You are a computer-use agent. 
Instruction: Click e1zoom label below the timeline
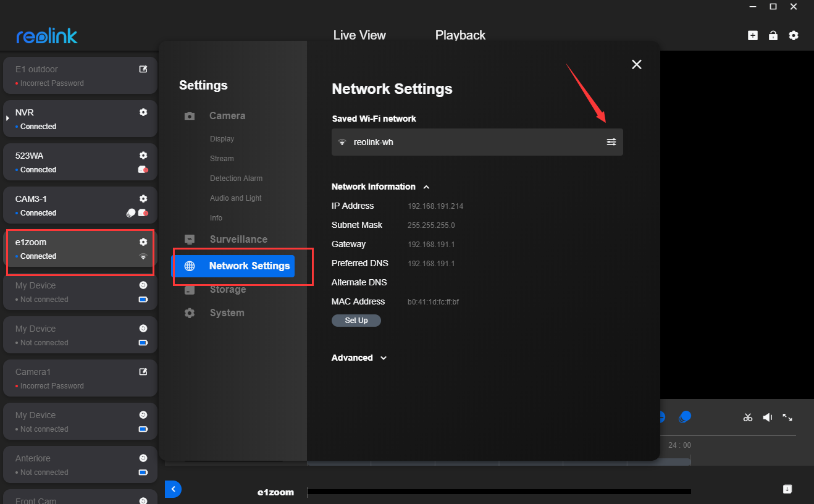275,492
